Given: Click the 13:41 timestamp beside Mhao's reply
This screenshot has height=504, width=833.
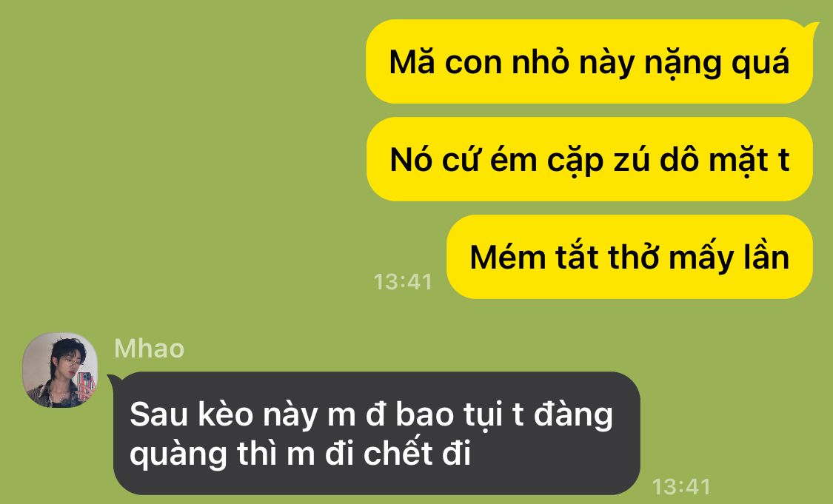Looking at the screenshot, I should (x=682, y=486).
